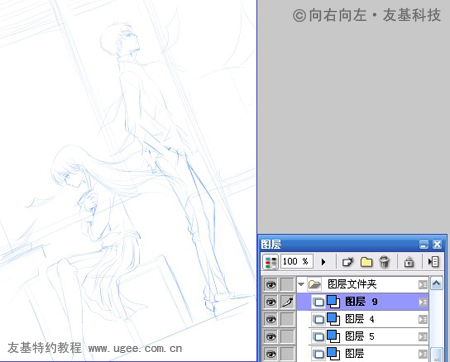Delete the layer using the trash can icon

point(384,262)
